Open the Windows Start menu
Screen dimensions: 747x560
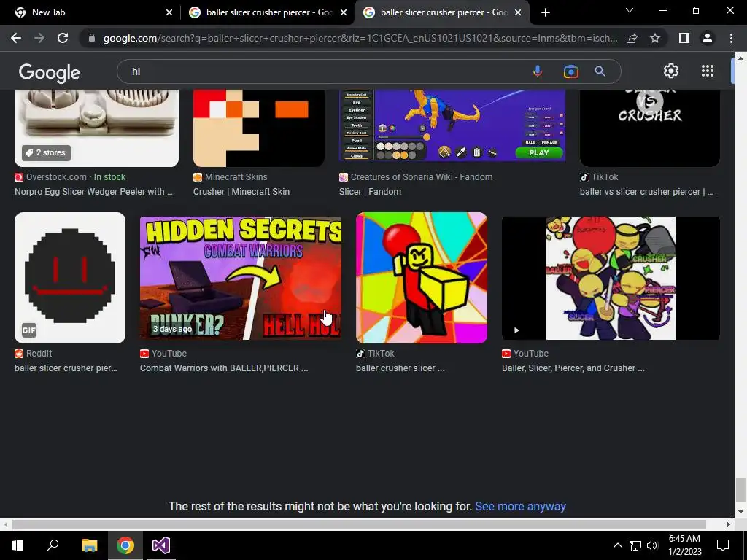tap(18, 545)
